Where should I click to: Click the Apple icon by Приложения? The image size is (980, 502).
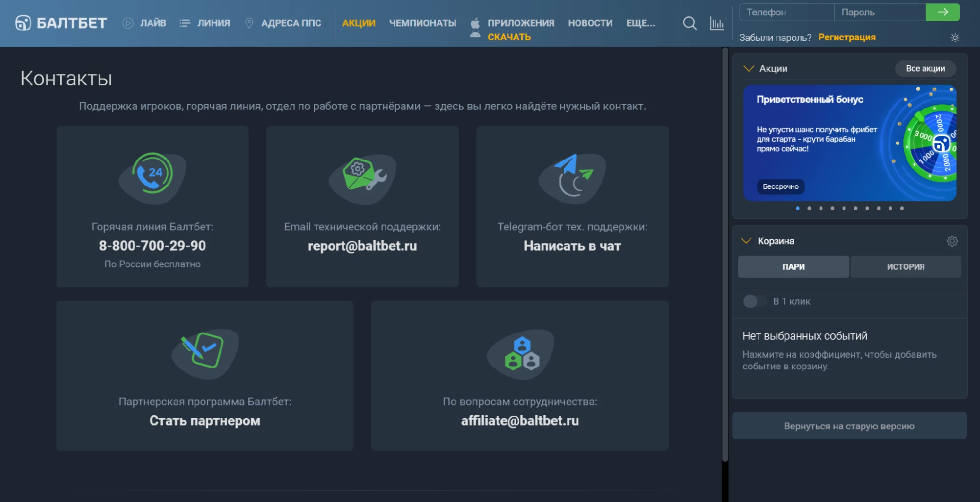[475, 23]
